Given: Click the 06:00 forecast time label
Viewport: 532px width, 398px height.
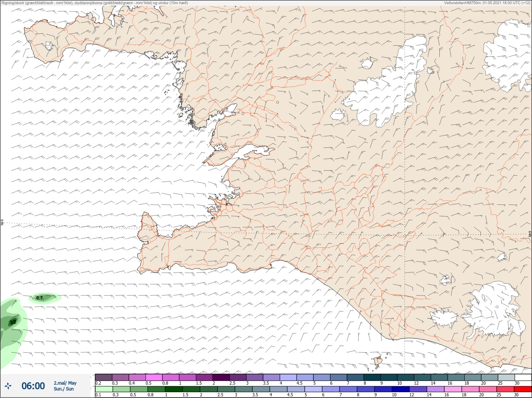Looking at the screenshot, I should pos(33,386).
